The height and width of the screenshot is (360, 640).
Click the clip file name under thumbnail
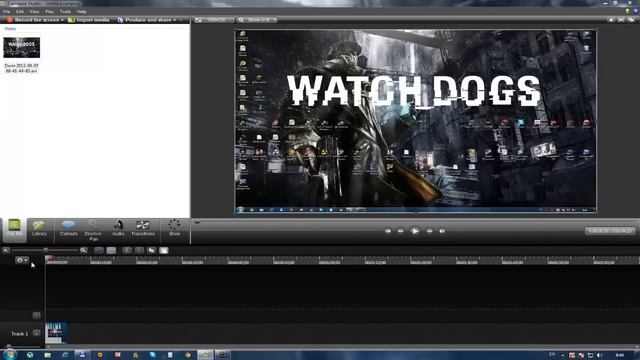coord(22,68)
